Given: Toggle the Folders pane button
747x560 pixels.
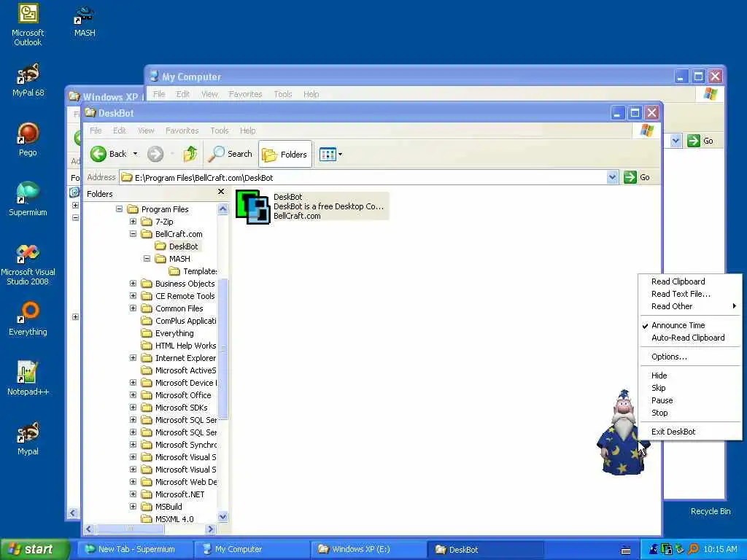Looking at the screenshot, I should pyautogui.click(x=285, y=155).
